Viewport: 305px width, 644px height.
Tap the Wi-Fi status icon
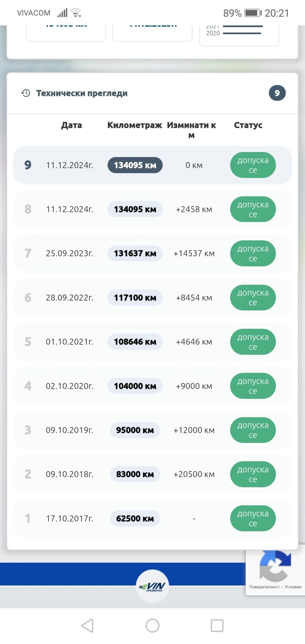pyautogui.click(x=76, y=13)
